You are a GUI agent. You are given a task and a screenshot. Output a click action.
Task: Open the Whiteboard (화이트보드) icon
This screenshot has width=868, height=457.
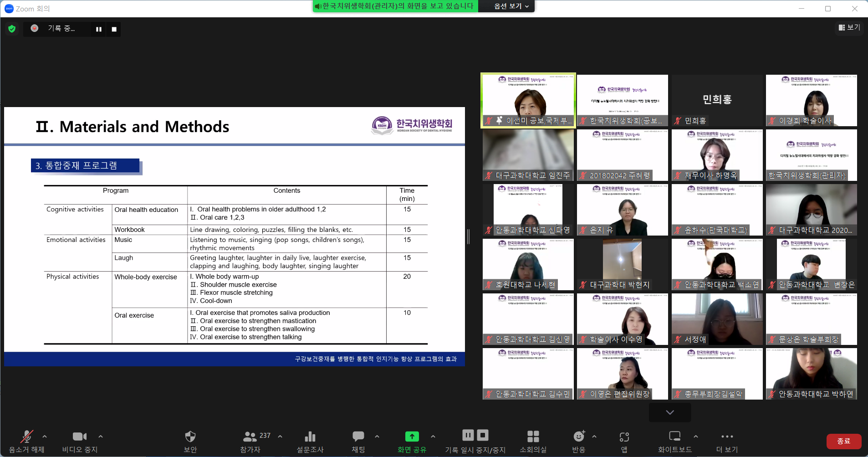coord(674,437)
